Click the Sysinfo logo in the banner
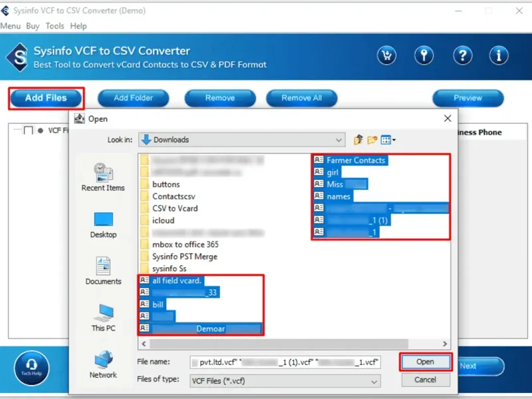The height and width of the screenshot is (399, 532). pos(18,57)
